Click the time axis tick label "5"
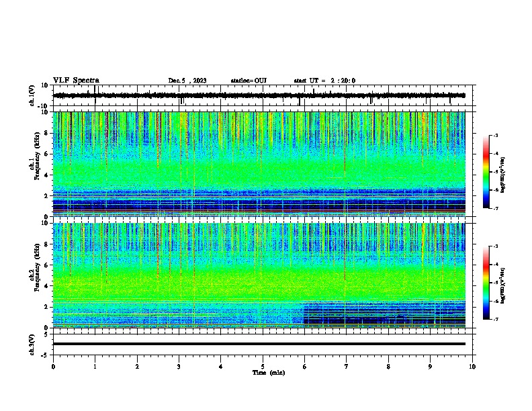Screen dimensions: 532x411 coord(263,367)
